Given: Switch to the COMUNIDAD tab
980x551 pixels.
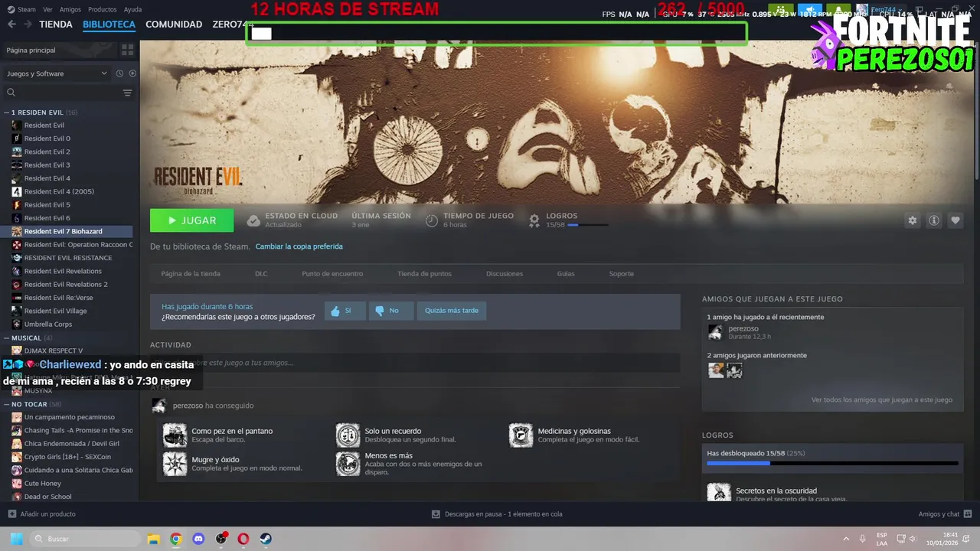Looking at the screenshot, I should (174, 24).
